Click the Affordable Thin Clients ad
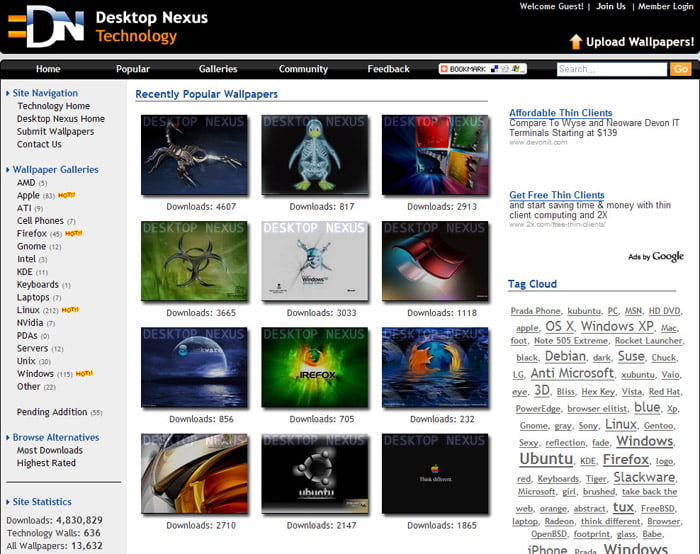 click(x=561, y=113)
